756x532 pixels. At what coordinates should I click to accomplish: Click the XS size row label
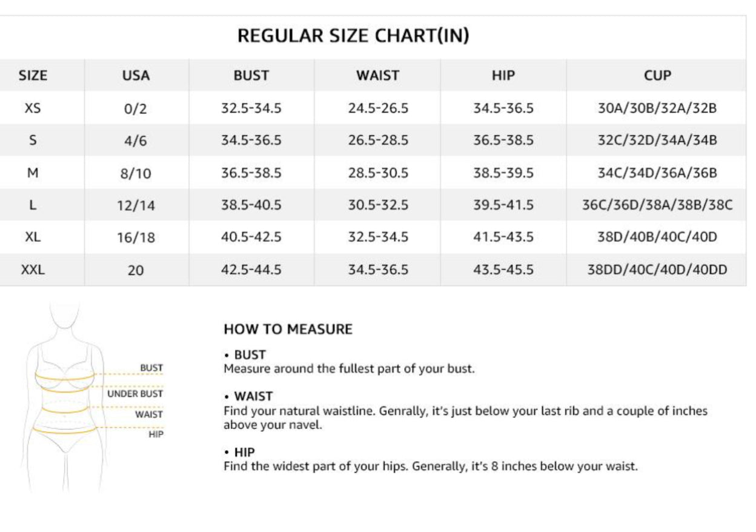33,108
